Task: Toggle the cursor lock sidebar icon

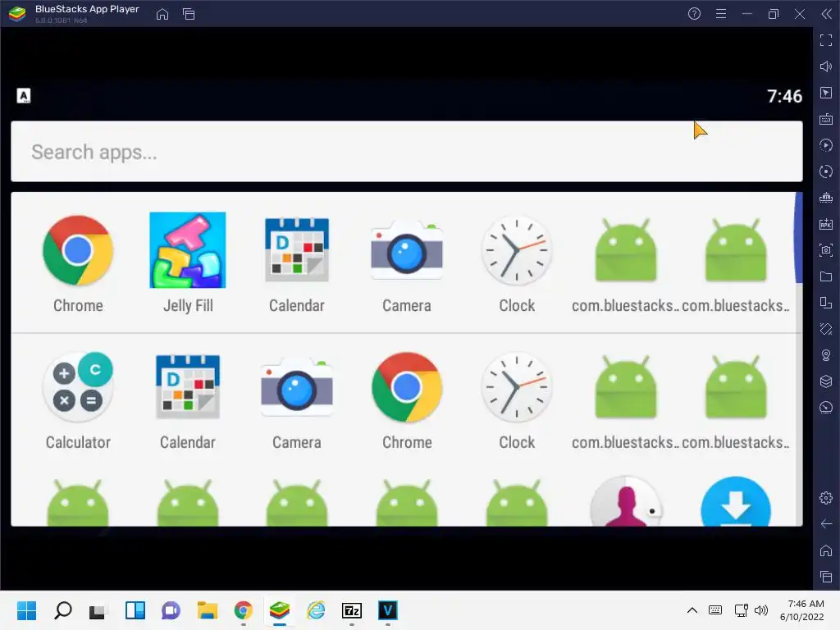Action: coord(826,93)
